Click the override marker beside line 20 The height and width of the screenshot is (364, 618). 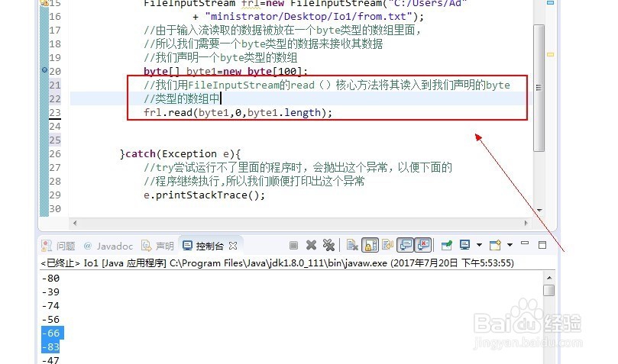point(44,70)
